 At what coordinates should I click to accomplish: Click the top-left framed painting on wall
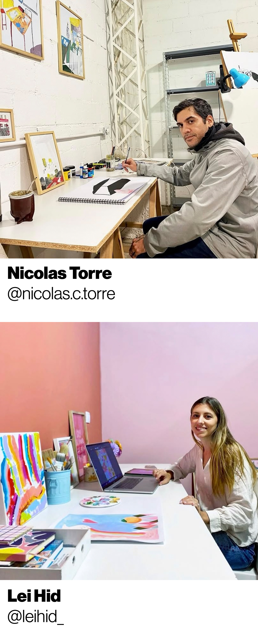21,29
